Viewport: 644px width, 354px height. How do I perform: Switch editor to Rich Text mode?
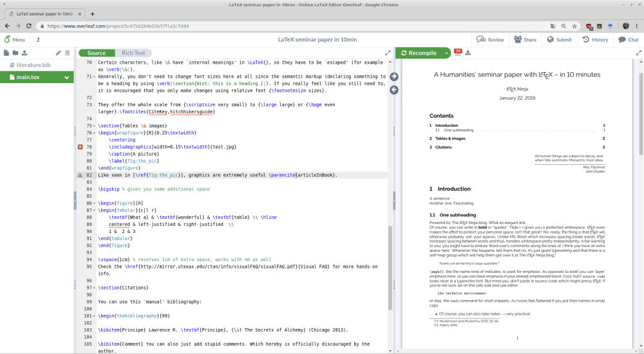133,53
